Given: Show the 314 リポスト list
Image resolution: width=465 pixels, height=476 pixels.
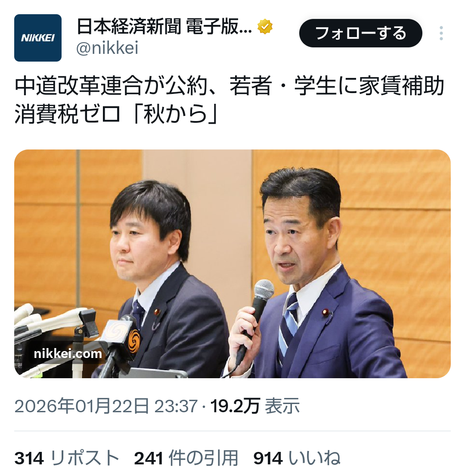Looking at the screenshot, I should [67, 458].
